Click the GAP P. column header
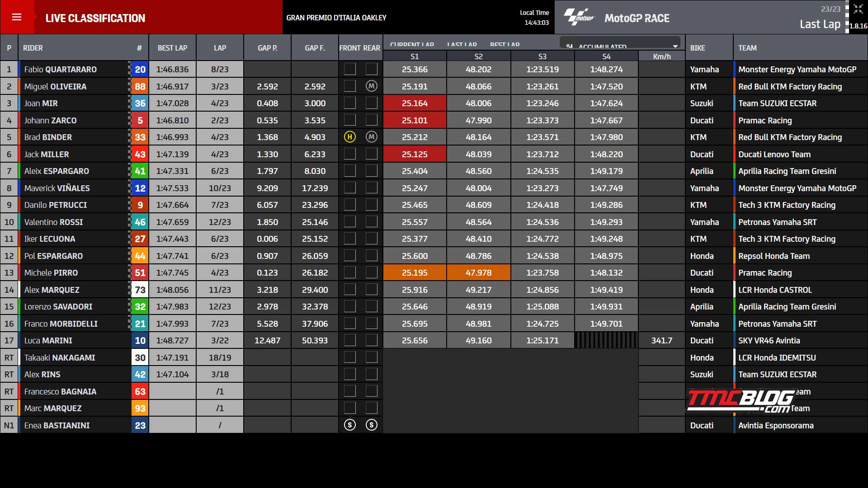This screenshot has width=868, height=488. coord(267,48)
